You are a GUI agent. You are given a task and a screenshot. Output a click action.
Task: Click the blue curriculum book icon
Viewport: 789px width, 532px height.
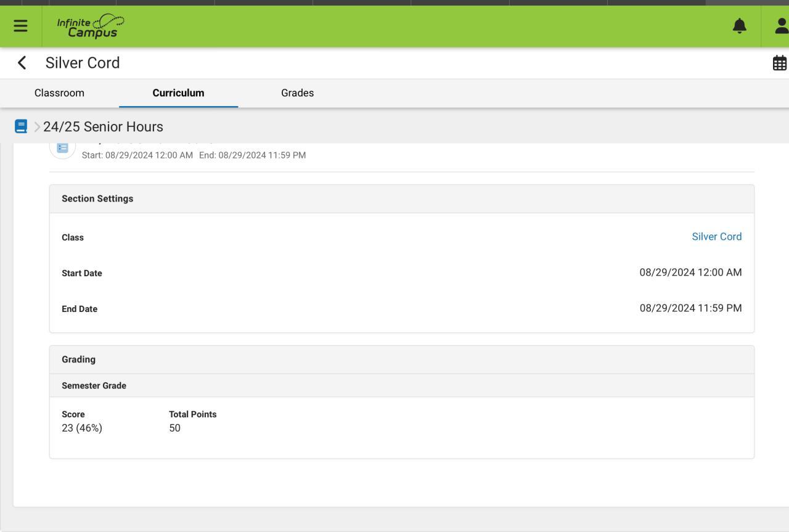click(21, 126)
